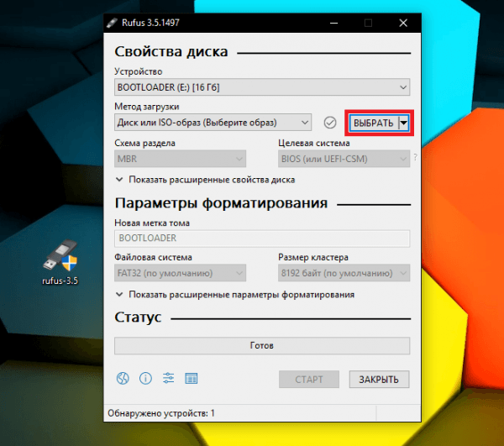Click the ВЫБРАТЬ button
504x446 pixels.
(374, 123)
